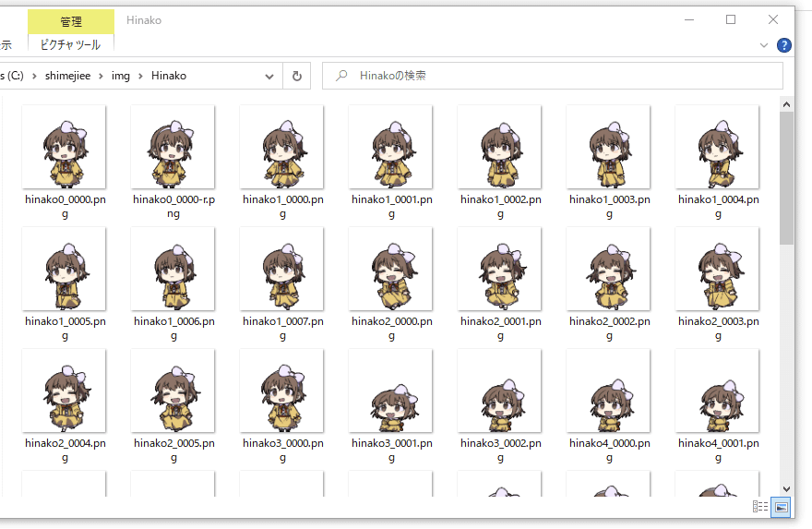Select hinako2_0002.png thumbnail
This screenshot has width=812, height=529.
point(608,269)
